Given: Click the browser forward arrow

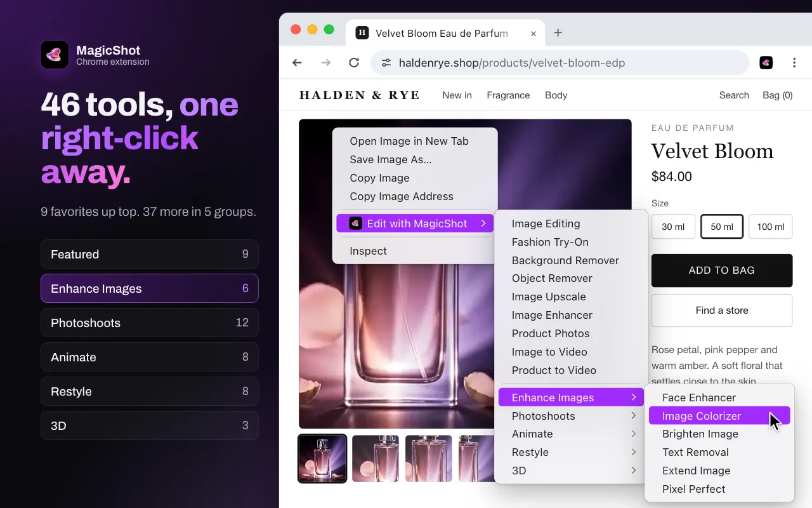Looking at the screenshot, I should pyautogui.click(x=326, y=63).
